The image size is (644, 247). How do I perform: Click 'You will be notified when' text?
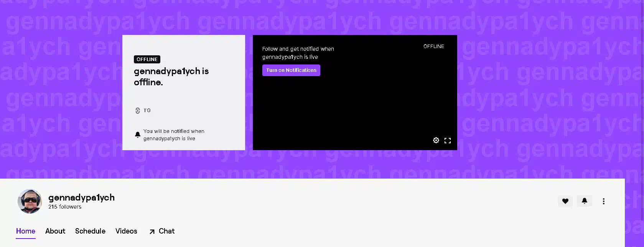click(x=174, y=131)
